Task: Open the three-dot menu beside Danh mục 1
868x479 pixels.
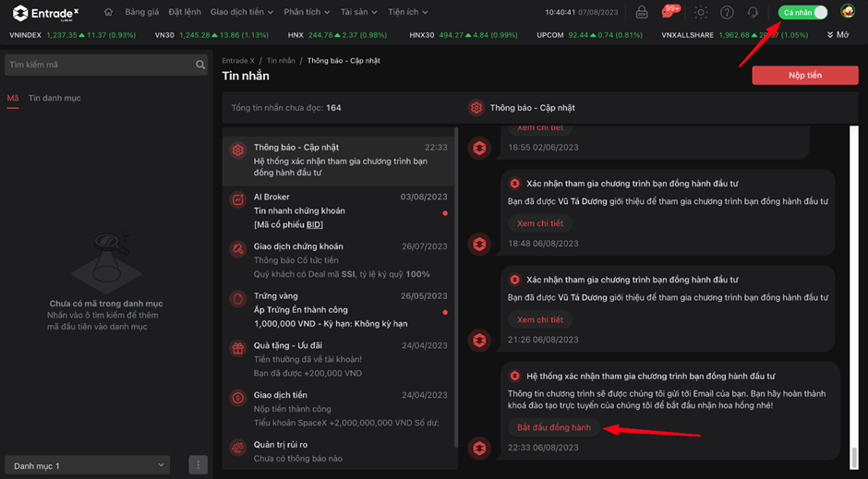Action: point(198,465)
